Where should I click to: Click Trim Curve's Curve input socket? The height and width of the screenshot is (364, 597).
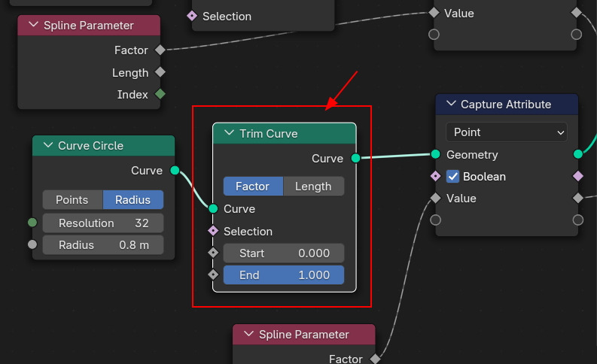click(213, 208)
